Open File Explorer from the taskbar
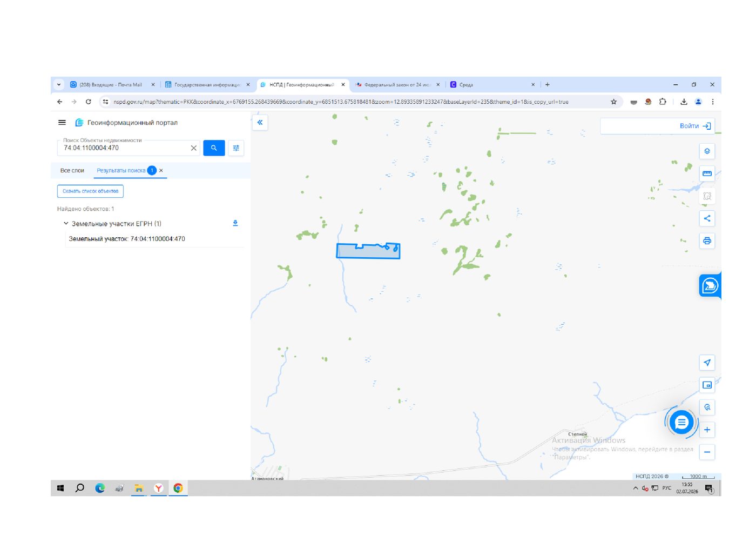The height and width of the screenshot is (535, 756). tap(139, 488)
